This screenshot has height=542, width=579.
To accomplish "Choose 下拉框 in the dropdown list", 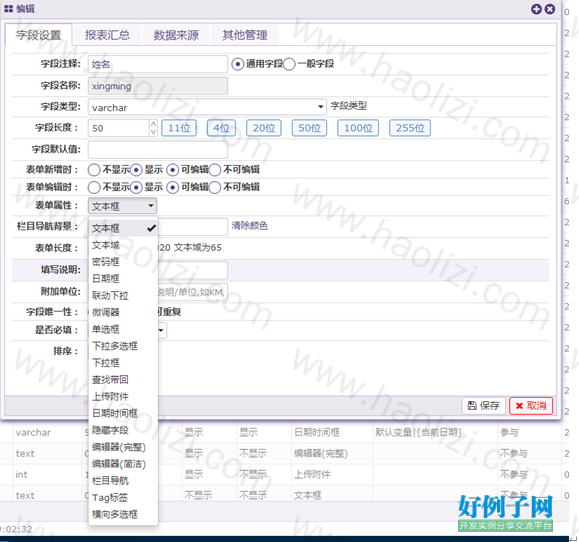I will tap(123, 363).
